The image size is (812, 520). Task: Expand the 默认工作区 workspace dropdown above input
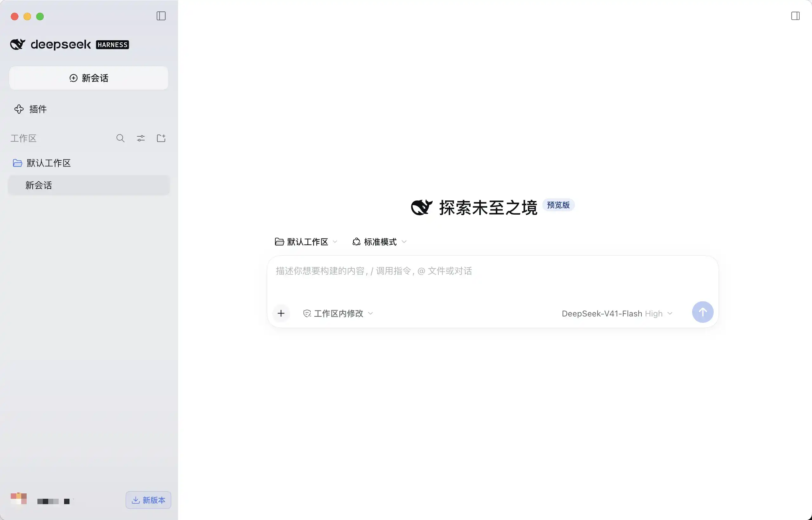point(306,242)
